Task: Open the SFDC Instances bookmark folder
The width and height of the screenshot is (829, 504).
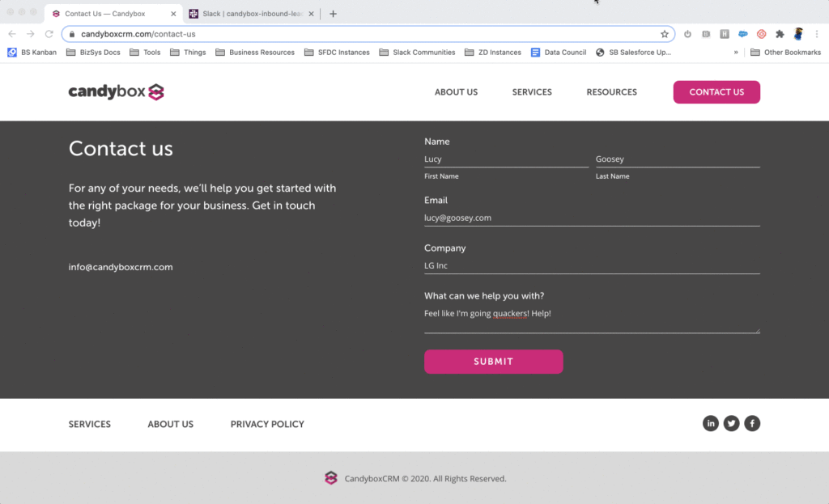Action: (338, 53)
